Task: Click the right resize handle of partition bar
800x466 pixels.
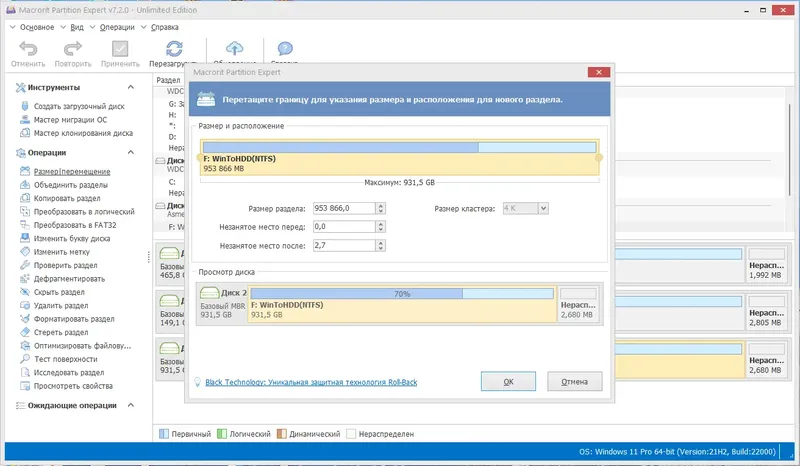Action: 599,158
